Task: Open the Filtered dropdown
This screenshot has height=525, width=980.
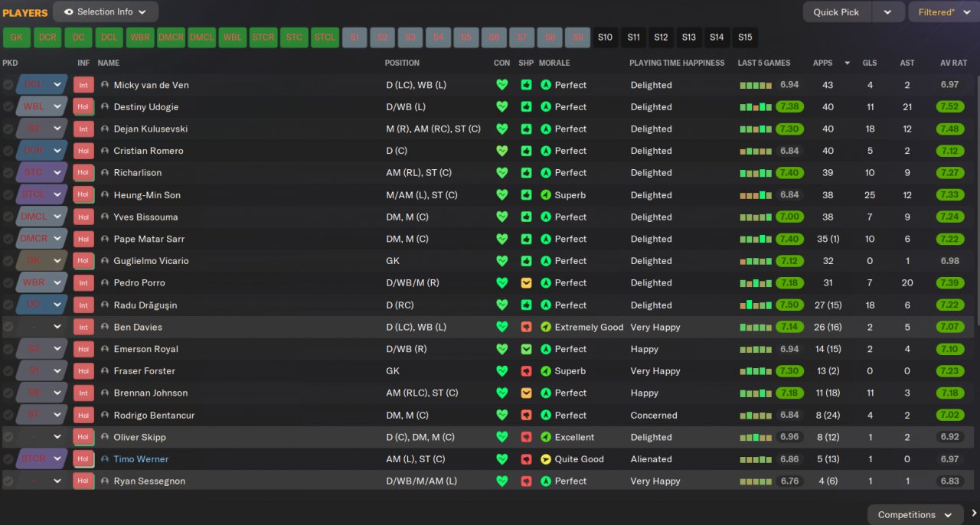Action: click(943, 12)
